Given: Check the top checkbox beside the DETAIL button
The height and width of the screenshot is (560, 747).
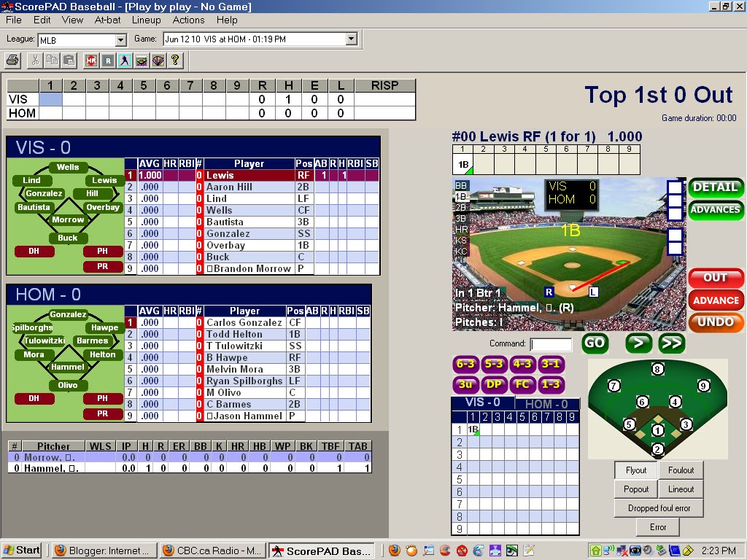Looking at the screenshot, I should (x=675, y=186).
